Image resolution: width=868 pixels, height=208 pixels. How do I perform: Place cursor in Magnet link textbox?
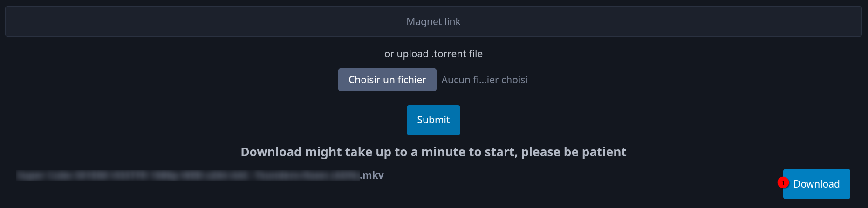tap(433, 21)
